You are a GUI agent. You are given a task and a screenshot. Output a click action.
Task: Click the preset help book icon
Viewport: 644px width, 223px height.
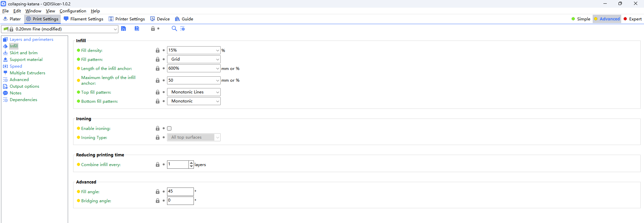(x=137, y=29)
